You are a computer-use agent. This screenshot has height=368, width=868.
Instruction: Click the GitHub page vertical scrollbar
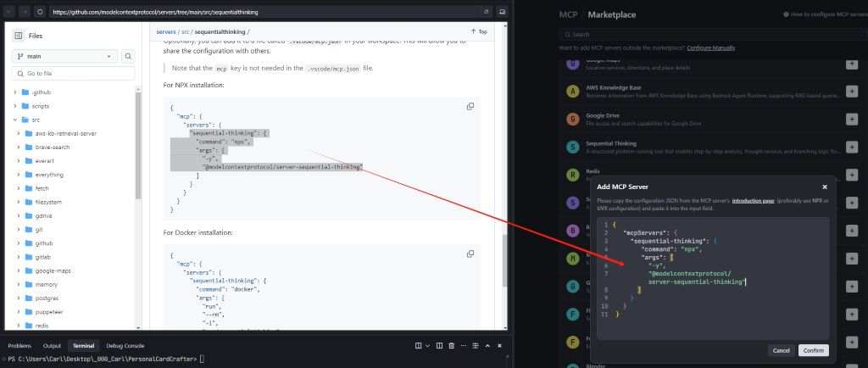tap(504, 260)
